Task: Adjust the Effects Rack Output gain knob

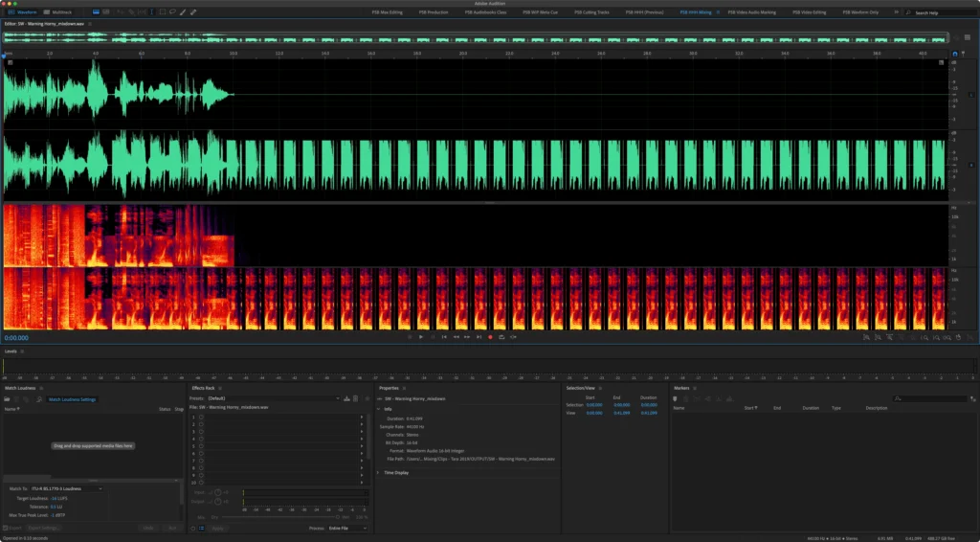Action: [217, 502]
